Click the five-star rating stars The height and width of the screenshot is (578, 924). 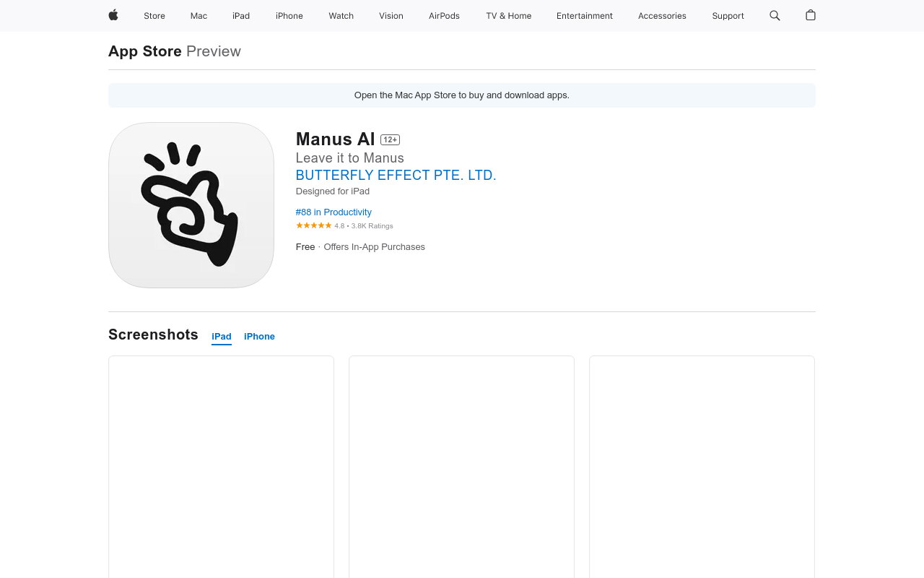[x=313, y=225]
